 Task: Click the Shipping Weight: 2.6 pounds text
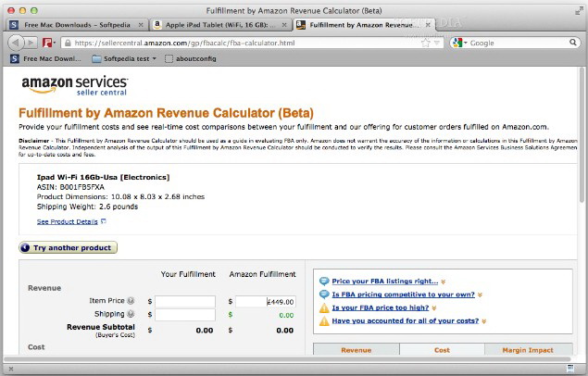[87, 207]
